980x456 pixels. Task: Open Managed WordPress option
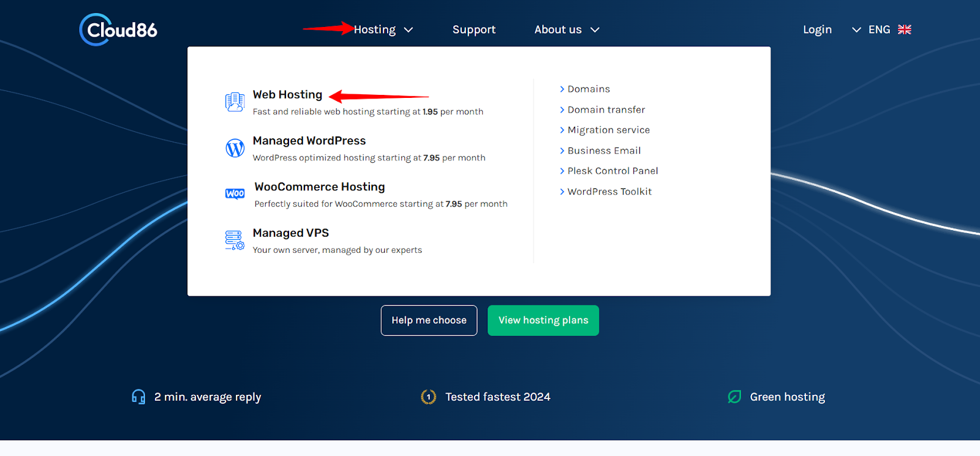coord(309,141)
